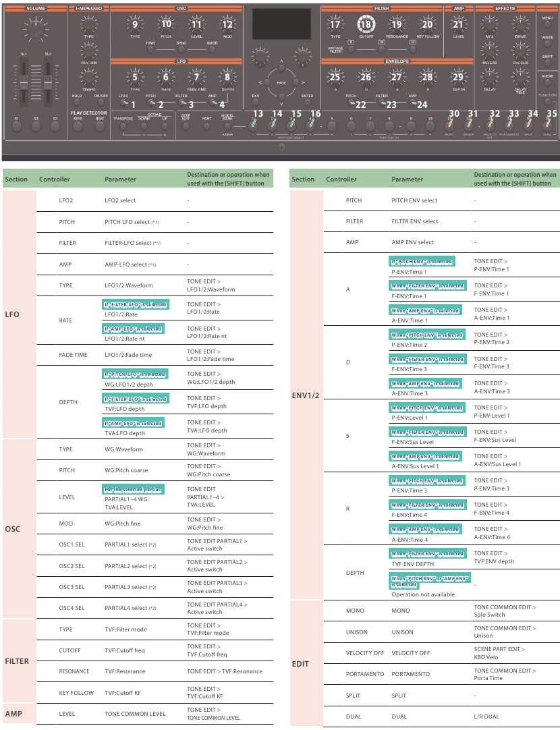560x730 pixels.
Task: Toggle the arpeggio ON/OFF button
Action: click(101, 103)
